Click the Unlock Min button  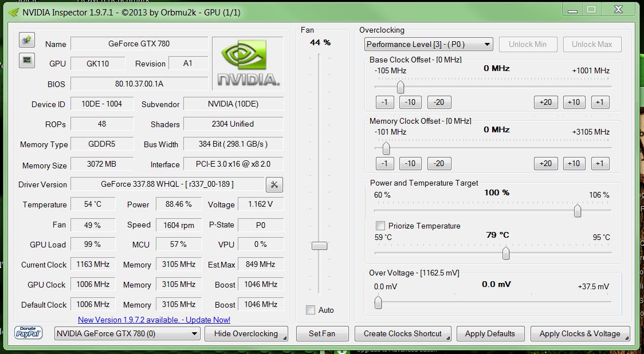tap(528, 44)
